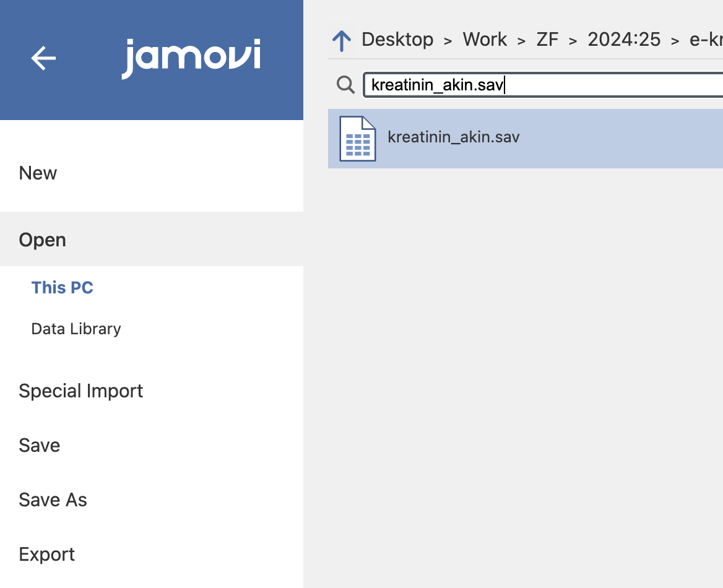723x588 pixels.
Task: Select the kreatinin_akin.sav file name
Action: coord(454,137)
